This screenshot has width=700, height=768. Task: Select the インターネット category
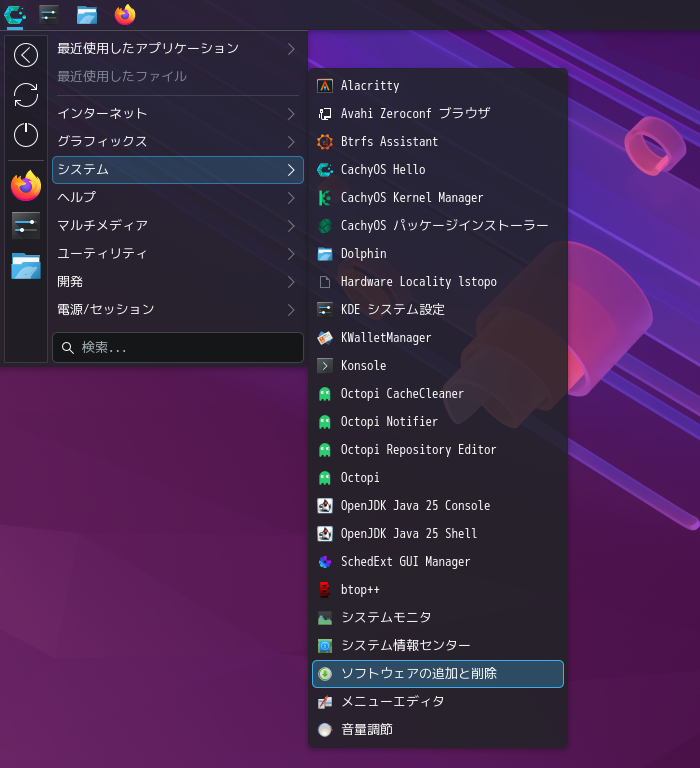[178, 114]
